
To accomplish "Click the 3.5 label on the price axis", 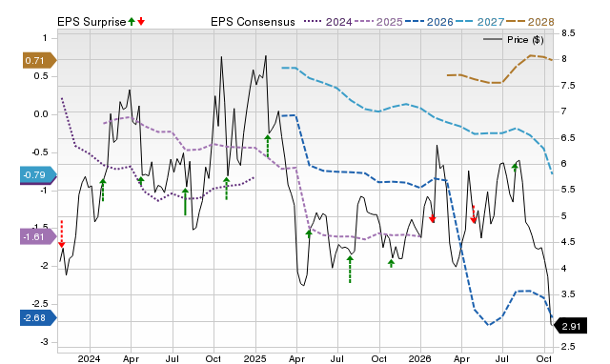I will pyautogui.click(x=568, y=294).
